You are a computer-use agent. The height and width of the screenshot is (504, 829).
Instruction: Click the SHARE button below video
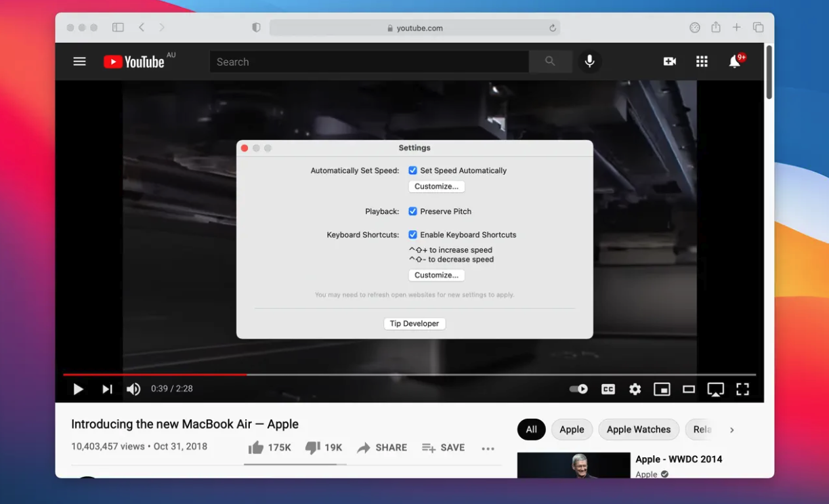click(382, 448)
